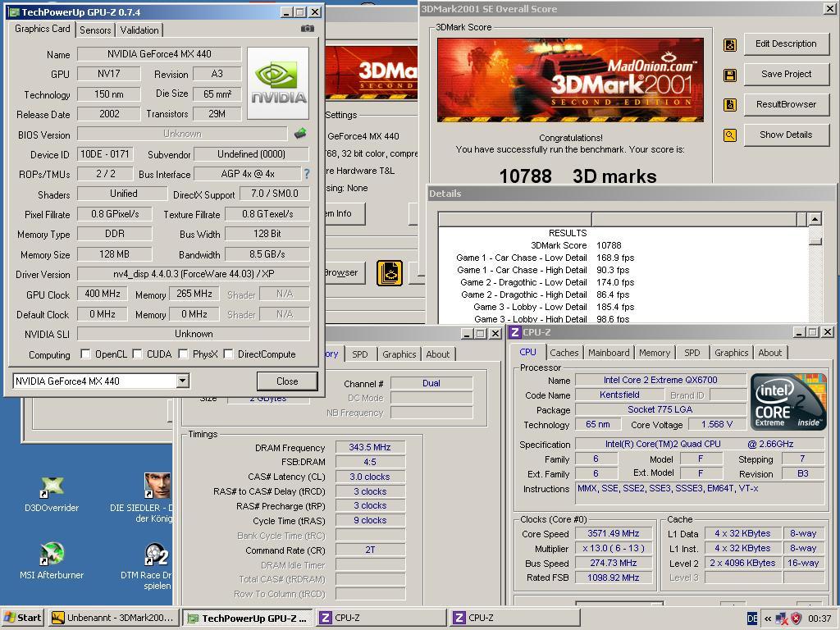
Task: Open About tab in rear CPU-Z window
Action: [438, 354]
